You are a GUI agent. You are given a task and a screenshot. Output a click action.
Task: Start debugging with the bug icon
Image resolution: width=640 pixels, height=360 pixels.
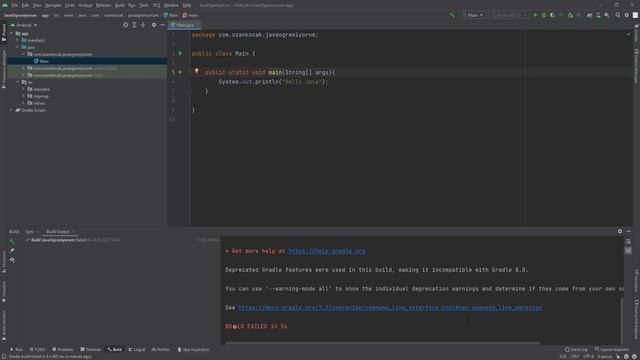[x=544, y=15]
